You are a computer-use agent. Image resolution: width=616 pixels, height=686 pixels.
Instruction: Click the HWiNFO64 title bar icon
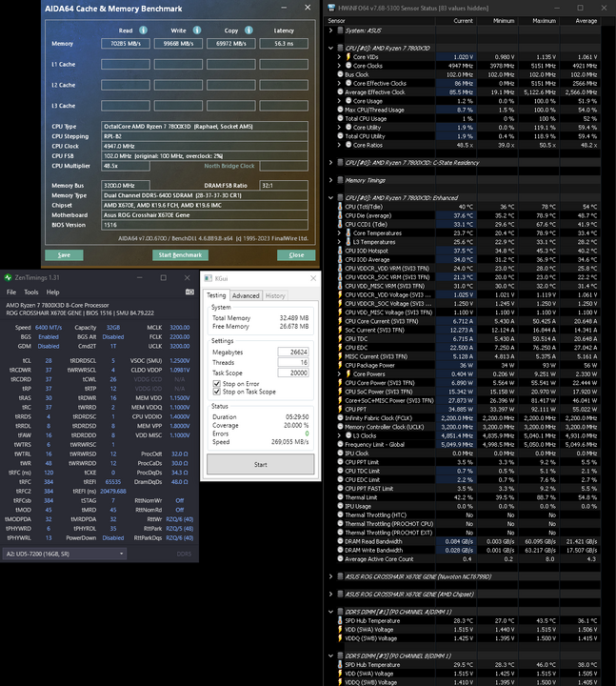coord(331,8)
